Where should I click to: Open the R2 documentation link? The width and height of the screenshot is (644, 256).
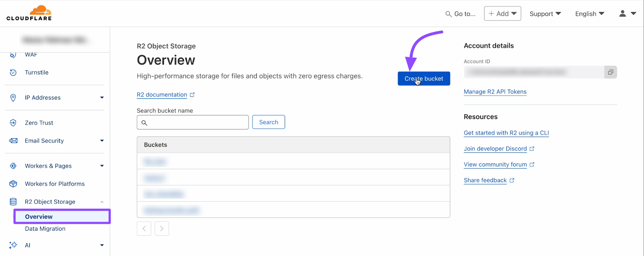[x=162, y=95]
